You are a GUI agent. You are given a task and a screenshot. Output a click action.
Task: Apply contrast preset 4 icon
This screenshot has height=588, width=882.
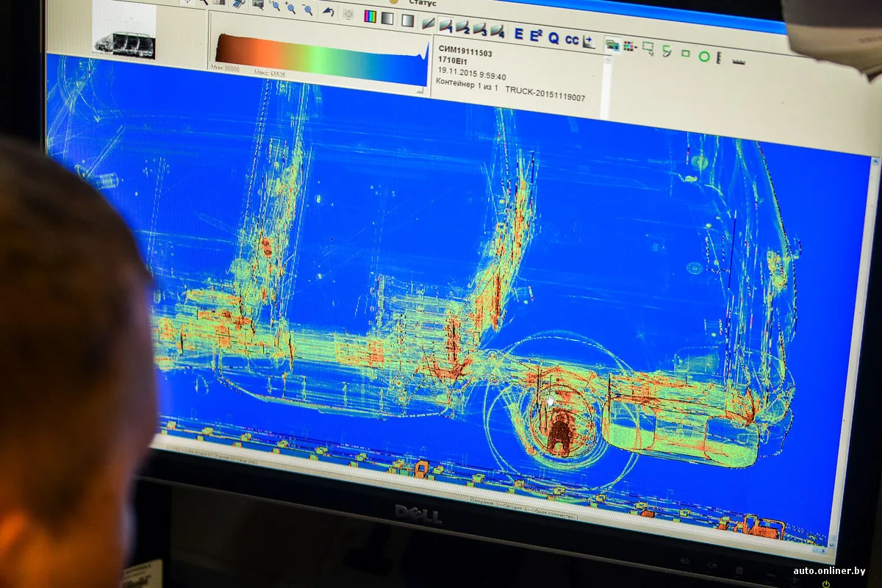[x=498, y=32]
